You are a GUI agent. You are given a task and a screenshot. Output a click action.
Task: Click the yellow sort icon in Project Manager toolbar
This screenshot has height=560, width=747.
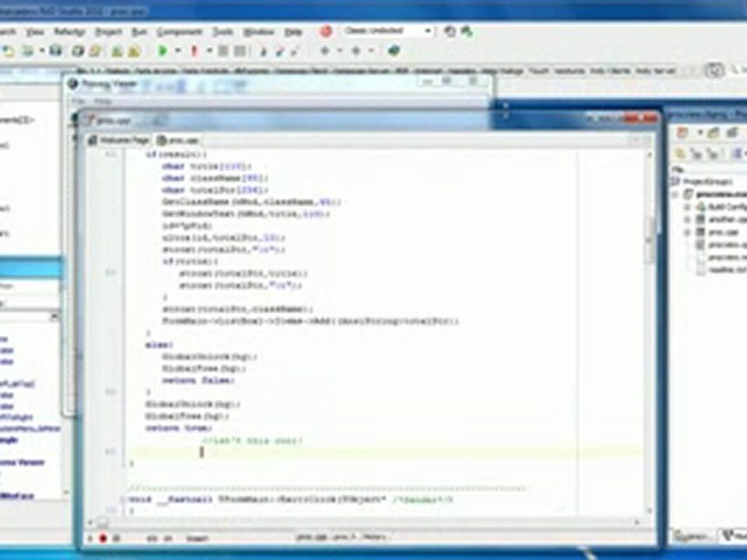point(680,153)
